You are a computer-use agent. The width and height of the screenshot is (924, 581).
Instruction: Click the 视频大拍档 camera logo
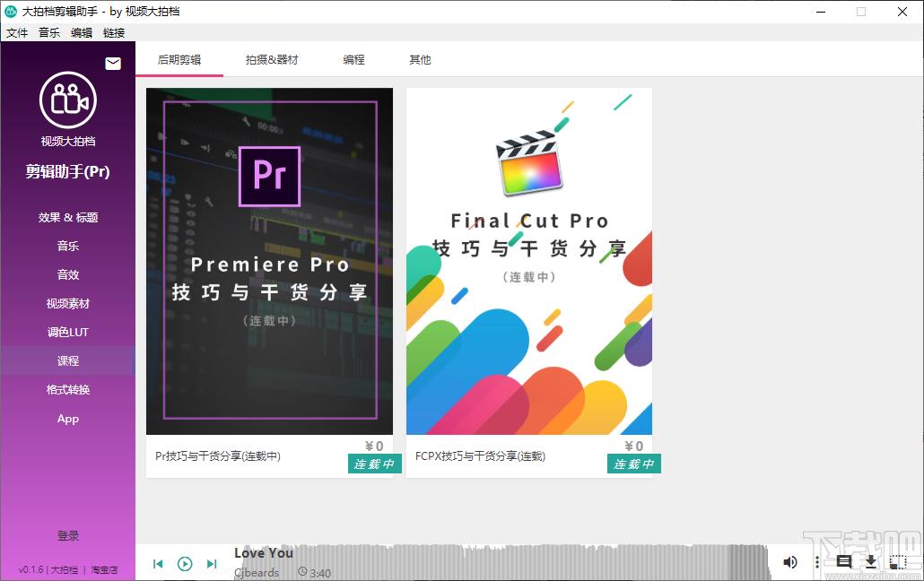tap(68, 100)
